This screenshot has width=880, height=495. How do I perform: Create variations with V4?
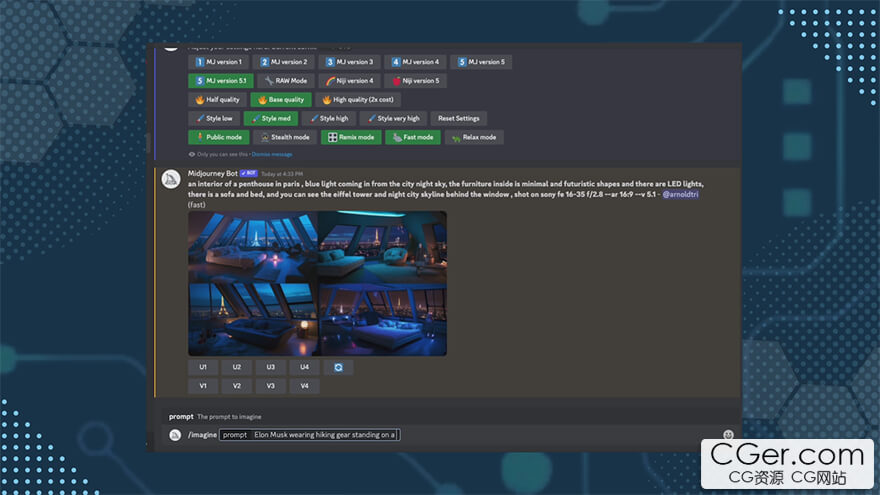pyautogui.click(x=304, y=386)
